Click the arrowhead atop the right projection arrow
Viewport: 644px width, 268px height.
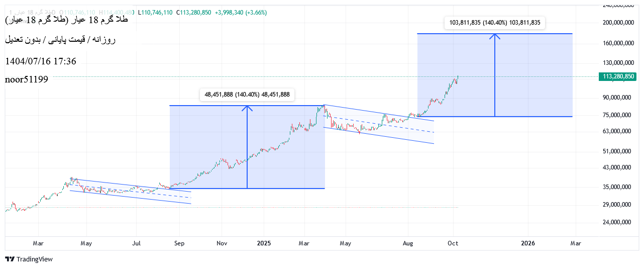(495, 35)
